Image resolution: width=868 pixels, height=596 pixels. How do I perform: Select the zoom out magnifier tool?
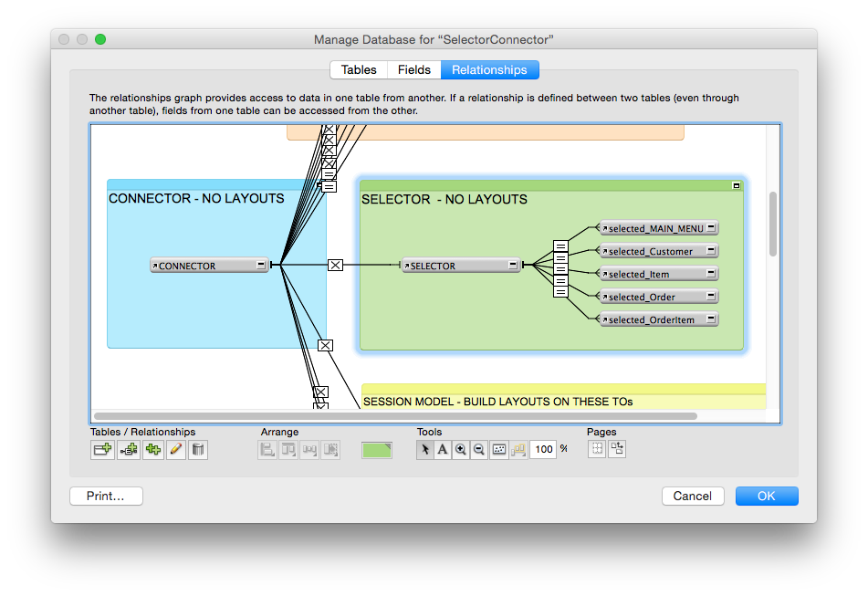(x=479, y=449)
